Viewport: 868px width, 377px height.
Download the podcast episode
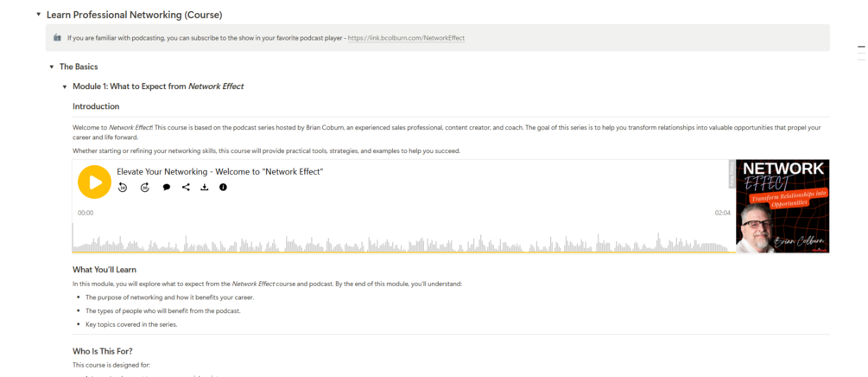click(205, 188)
